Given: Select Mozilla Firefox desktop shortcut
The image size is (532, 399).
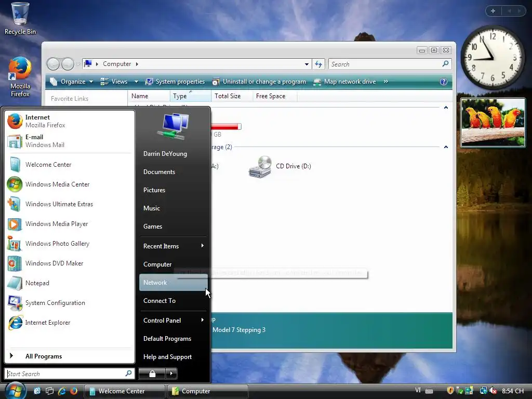Looking at the screenshot, I should click(x=20, y=77).
